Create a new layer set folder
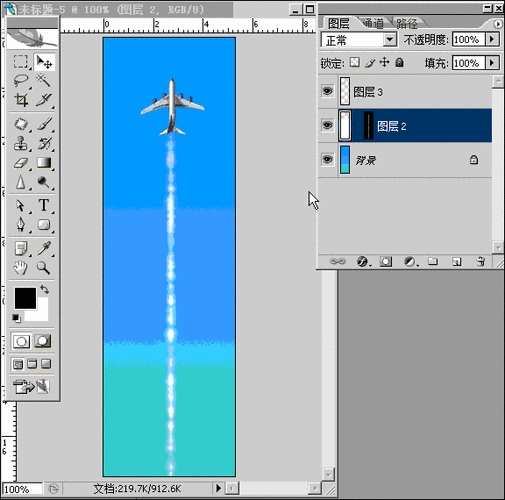505x500 pixels. (433, 262)
